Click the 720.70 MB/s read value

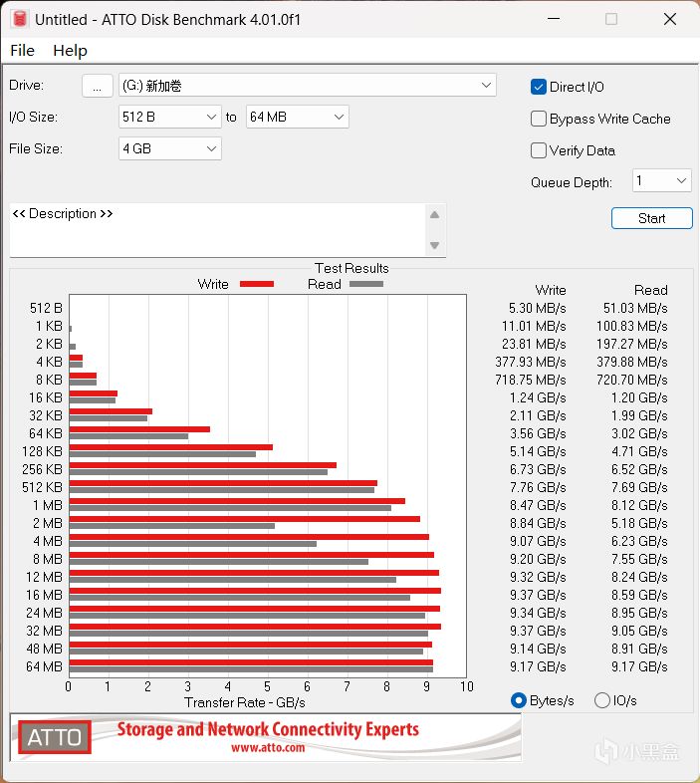pos(631,380)
